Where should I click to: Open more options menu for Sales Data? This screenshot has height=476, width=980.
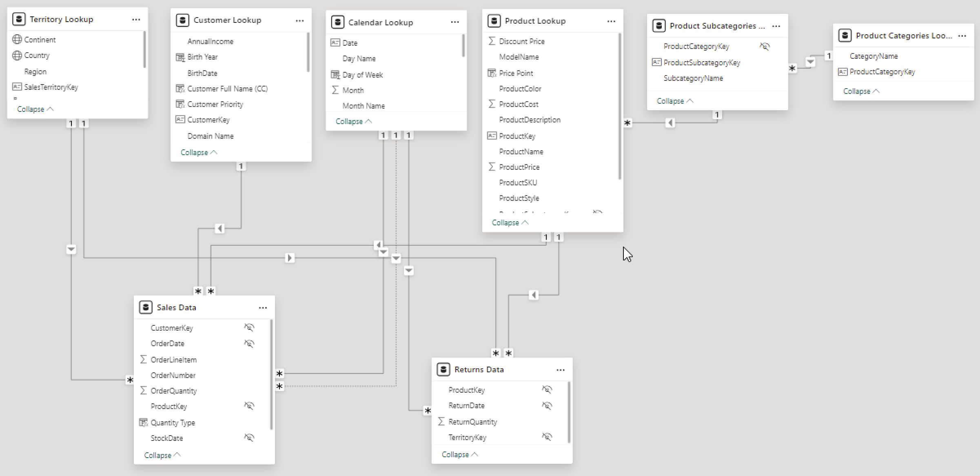263,308
